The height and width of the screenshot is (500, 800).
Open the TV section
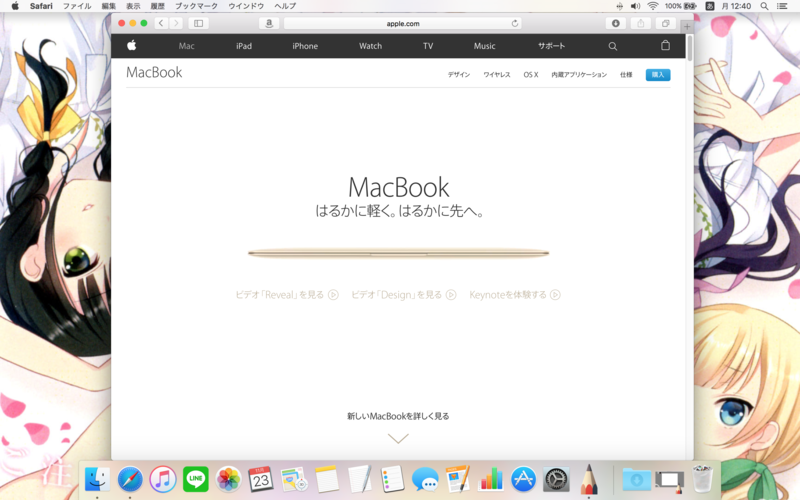[428, 46]
